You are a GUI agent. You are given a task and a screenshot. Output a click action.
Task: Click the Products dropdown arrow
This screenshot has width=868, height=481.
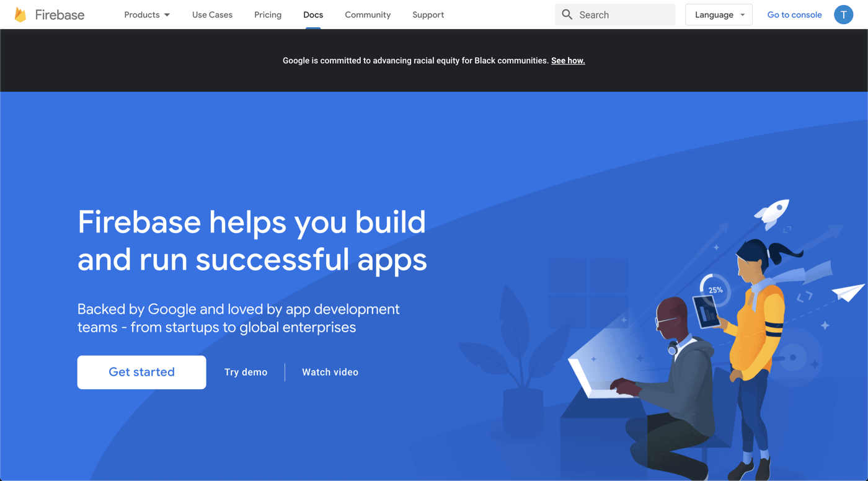167,15
